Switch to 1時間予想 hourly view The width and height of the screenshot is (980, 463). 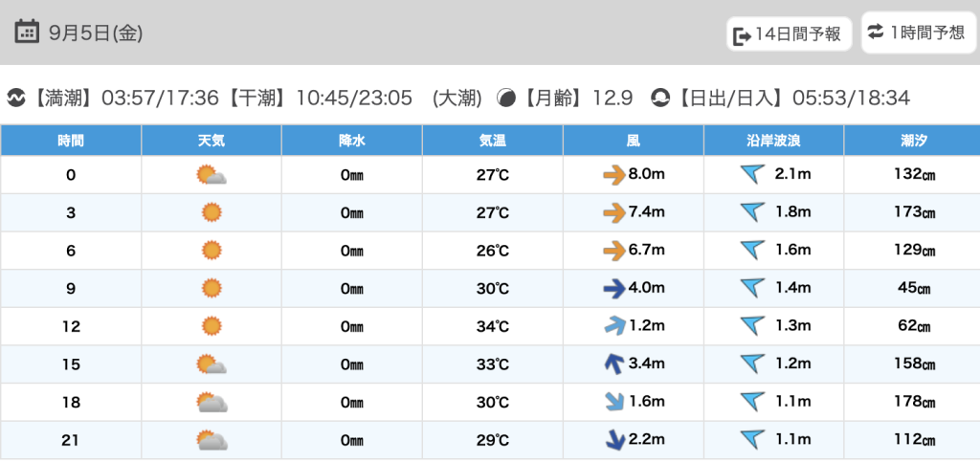pyautogui.click(x=918, y=33)
